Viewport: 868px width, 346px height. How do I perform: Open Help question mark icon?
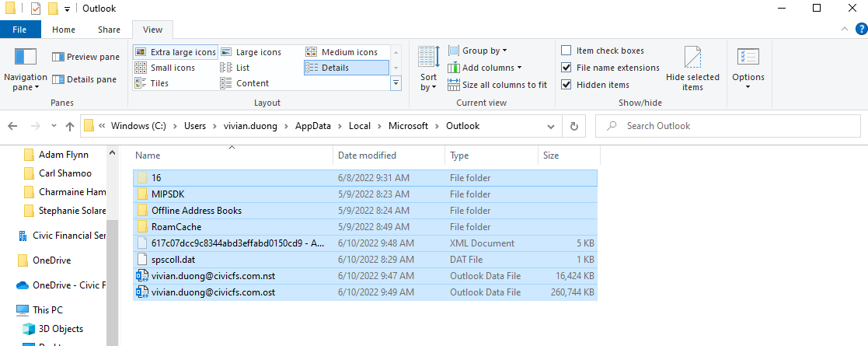(861, 30)
